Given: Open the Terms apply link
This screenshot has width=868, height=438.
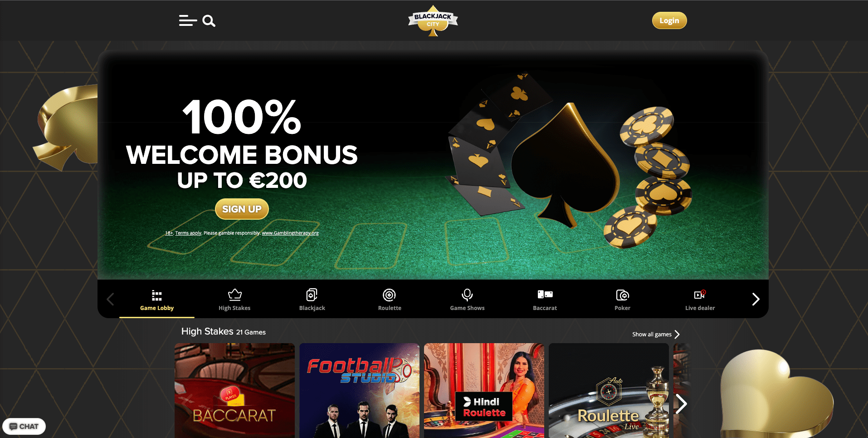Looking at the screenshot, I should pyautogui.click(x=188, y=233).
